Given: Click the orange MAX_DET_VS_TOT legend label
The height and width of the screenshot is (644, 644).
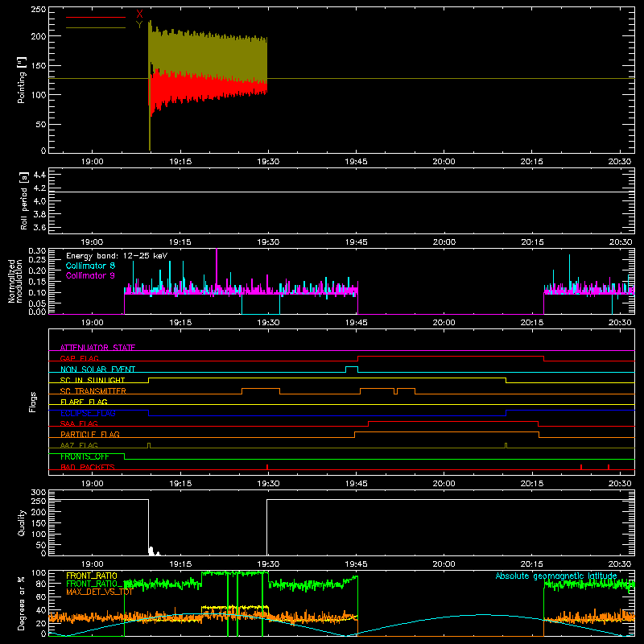Looking at the screenshot, I should point(99,592).
